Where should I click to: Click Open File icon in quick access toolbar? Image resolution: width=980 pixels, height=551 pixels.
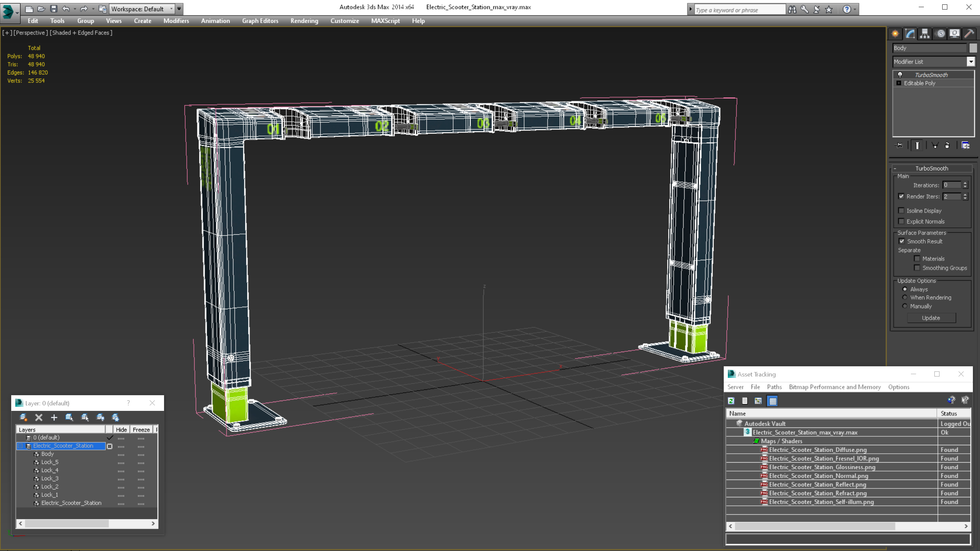click(41, 9)
